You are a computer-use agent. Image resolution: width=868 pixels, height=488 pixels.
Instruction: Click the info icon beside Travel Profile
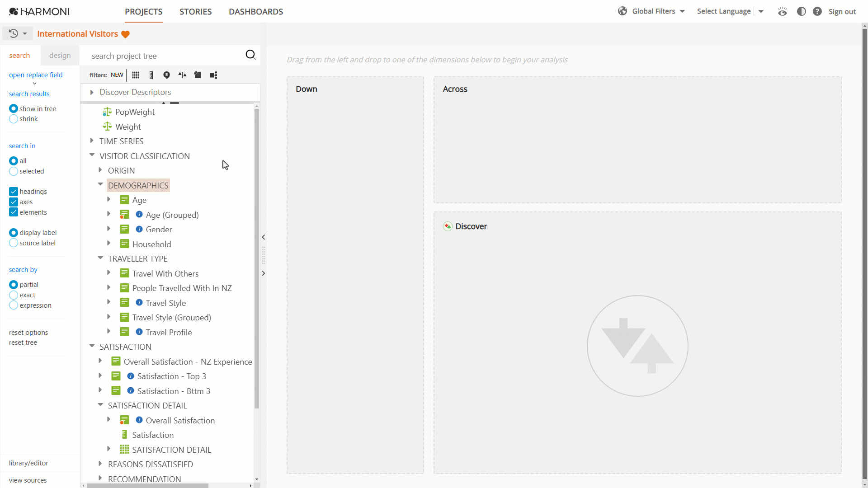[x=139, y=332]
